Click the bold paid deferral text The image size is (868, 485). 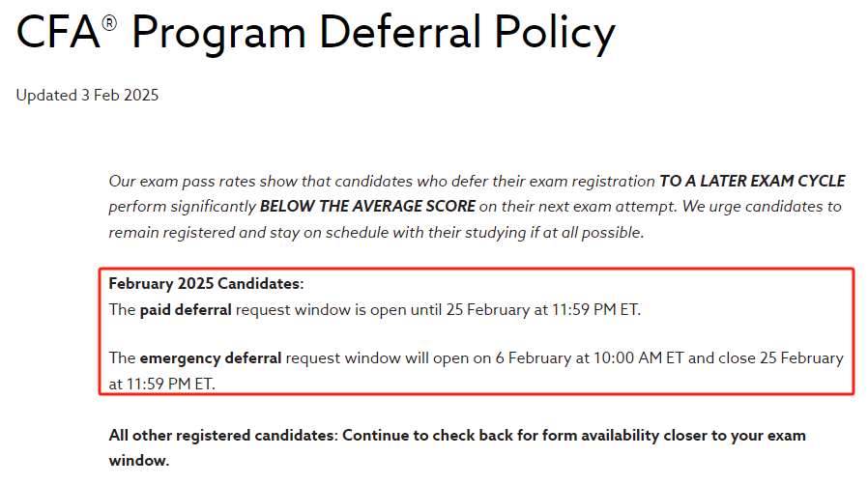pos(186,310)
